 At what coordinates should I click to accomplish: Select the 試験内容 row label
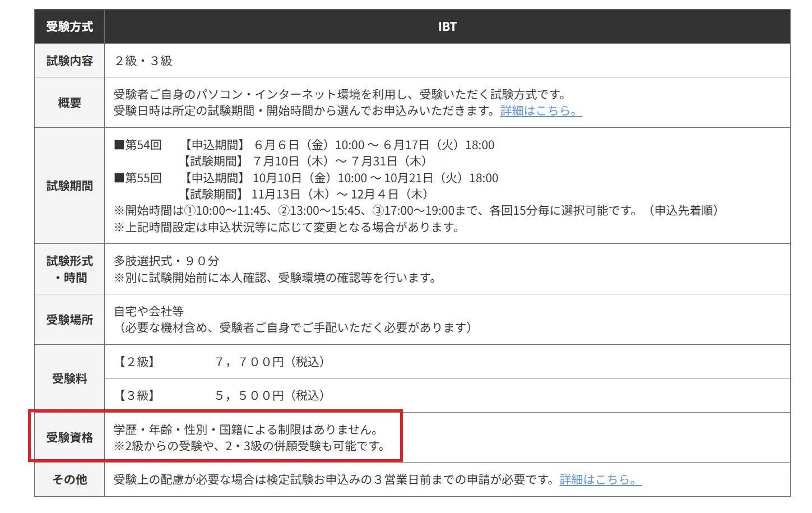69,61
